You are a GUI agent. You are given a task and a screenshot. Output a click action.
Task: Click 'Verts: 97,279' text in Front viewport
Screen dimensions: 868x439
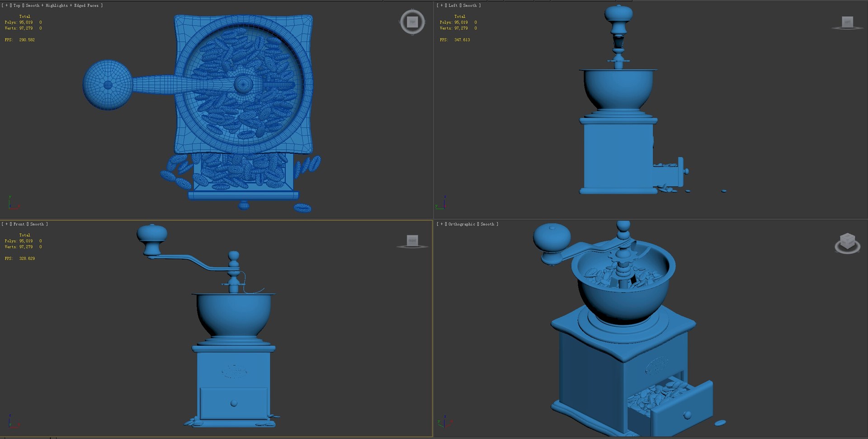click(19, 247)
